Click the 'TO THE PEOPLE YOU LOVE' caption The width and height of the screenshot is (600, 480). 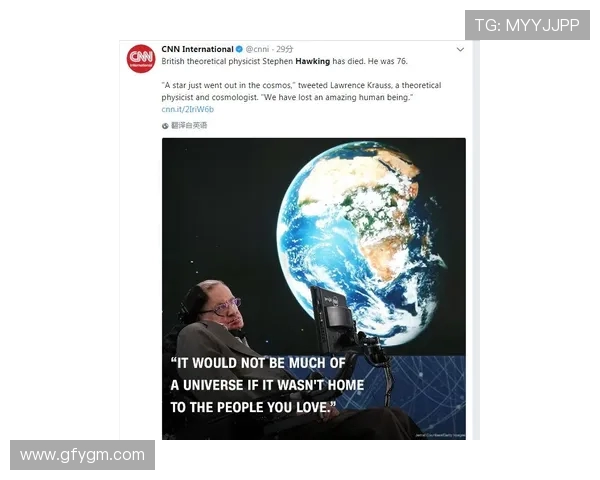point(254,407)
